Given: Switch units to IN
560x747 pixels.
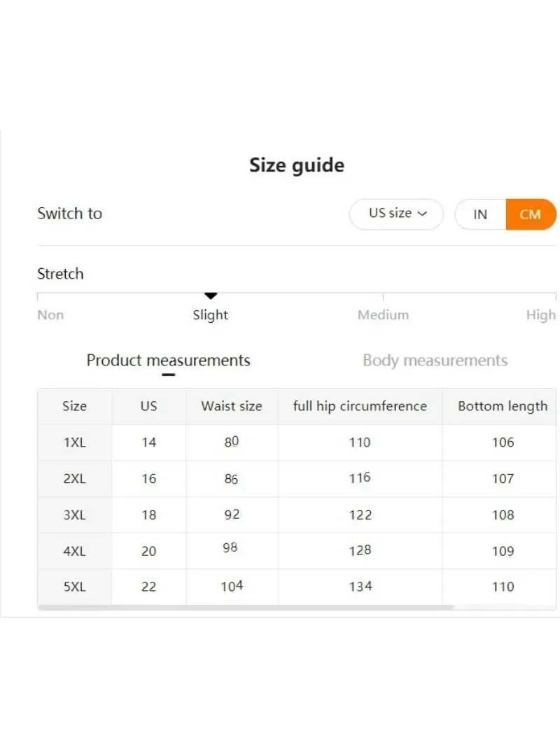Looking at the screenshot, I should pyautogui.click(x=480, y=214).
